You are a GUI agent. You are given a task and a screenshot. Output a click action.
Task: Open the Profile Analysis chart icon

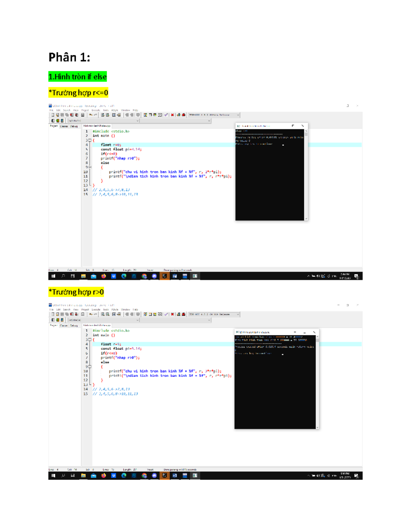point(178,115)
